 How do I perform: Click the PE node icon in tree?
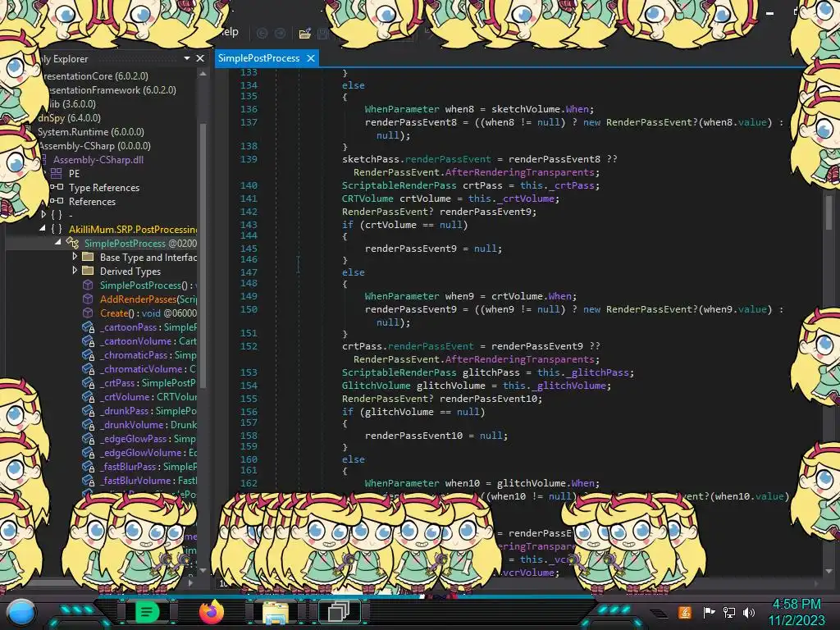pos(57,173)
